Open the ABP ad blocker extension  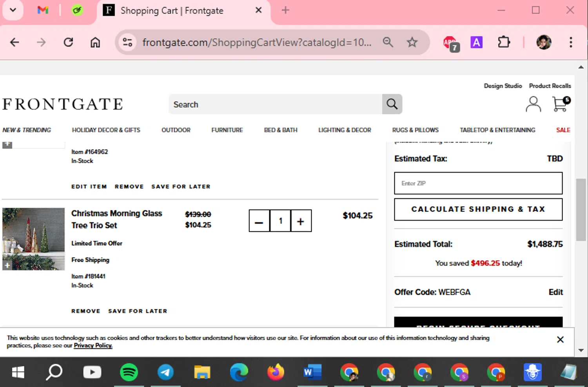(451, 43)
